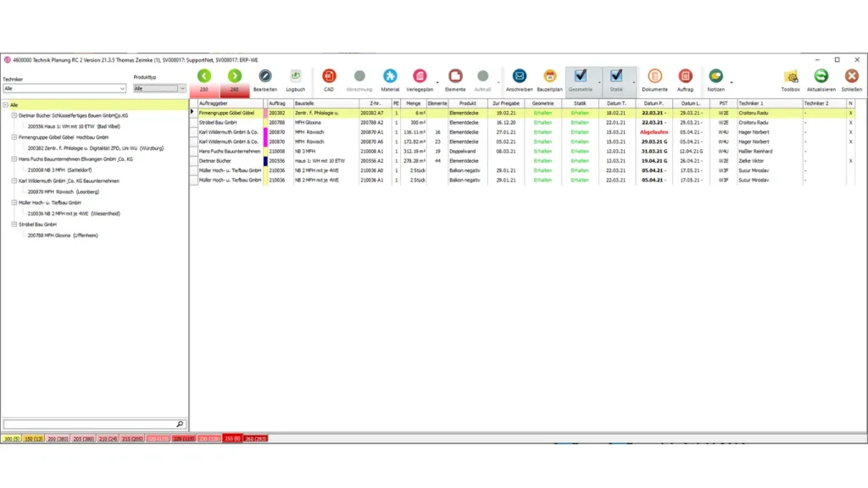Open the Logbuch icon
The height and width of the screenshot is (488, 868).
tap(295, 77)
